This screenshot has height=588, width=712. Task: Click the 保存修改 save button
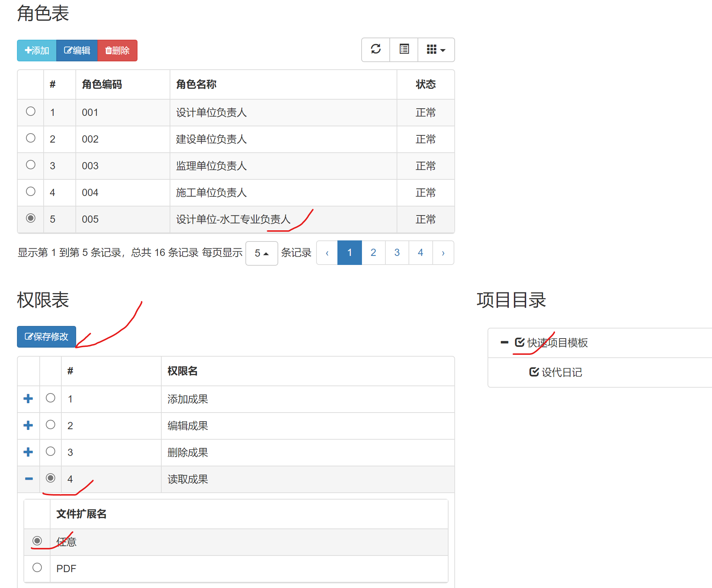pos(47,337)
